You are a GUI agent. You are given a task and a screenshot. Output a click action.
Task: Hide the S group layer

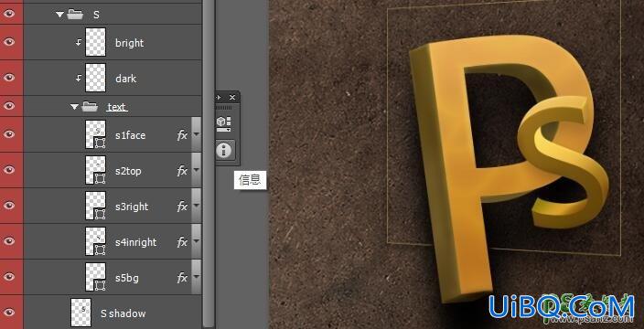tap(8, 14)
